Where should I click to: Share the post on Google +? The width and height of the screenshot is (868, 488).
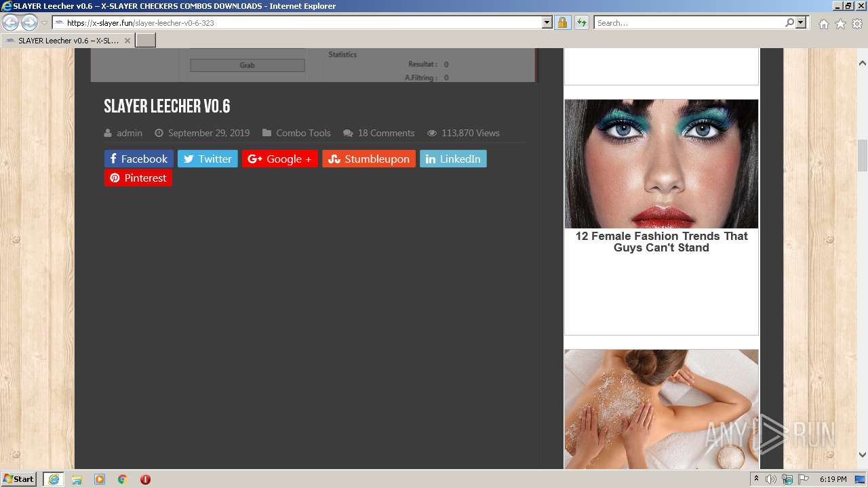(x=279, y=159)
